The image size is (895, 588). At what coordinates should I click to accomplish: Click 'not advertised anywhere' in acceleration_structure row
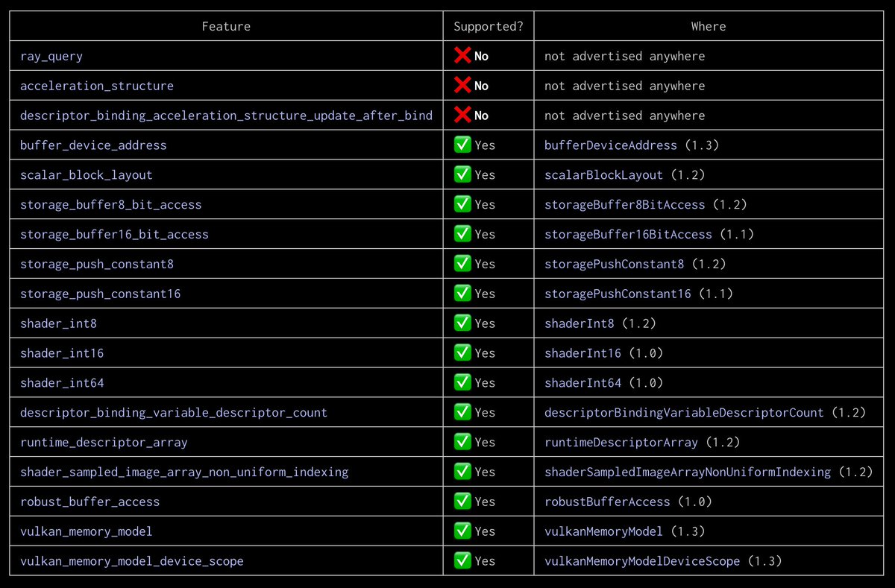pyautogui.click(x=624, y=86)
